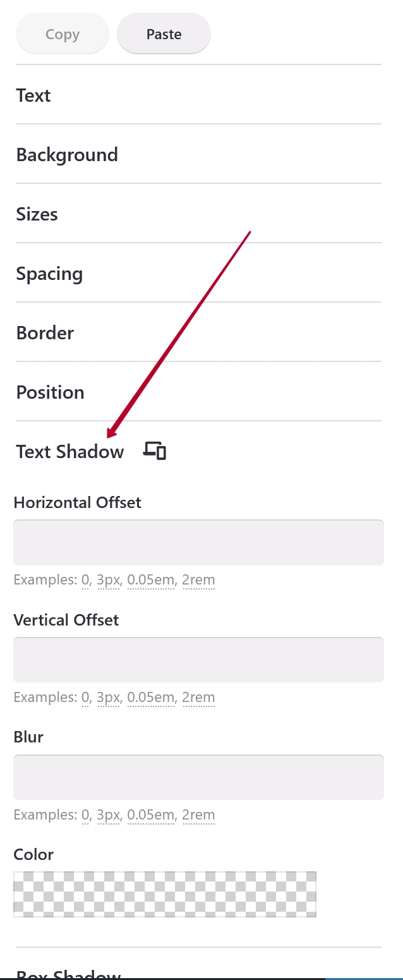This screenshot has height=980, width=403.
Task: Select the Blur input field
Action: click(198, 777)
